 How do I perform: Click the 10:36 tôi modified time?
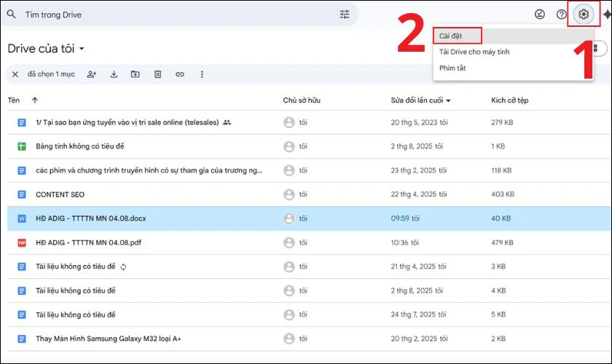point(405,242)
